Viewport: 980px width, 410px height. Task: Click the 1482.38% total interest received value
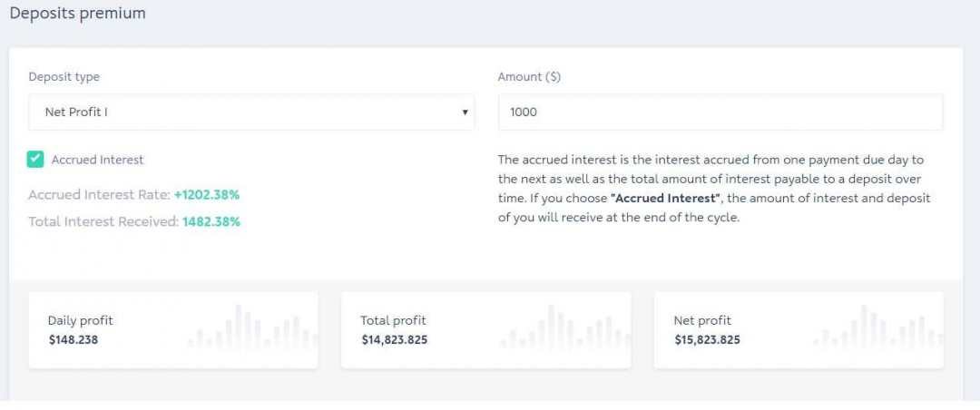pos(211,220)
